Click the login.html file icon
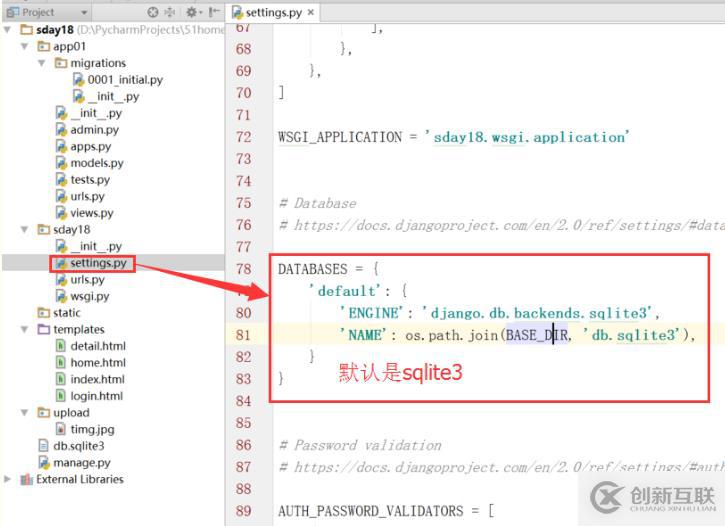The image size is (725, 526). [x=61, y=396]
